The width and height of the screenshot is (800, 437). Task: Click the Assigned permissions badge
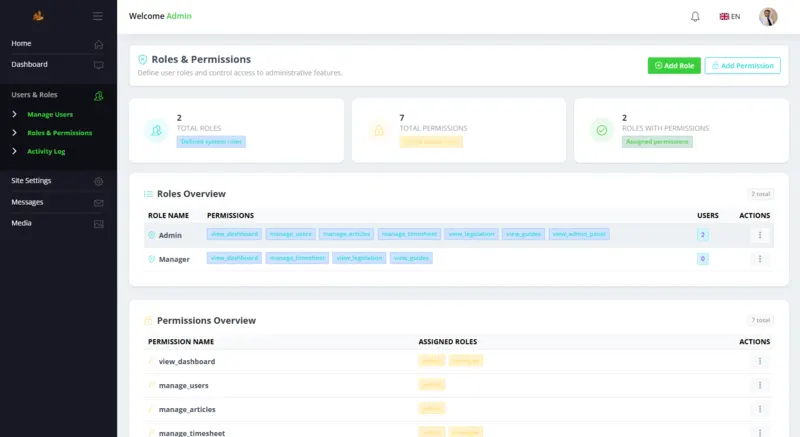point(657,142)
